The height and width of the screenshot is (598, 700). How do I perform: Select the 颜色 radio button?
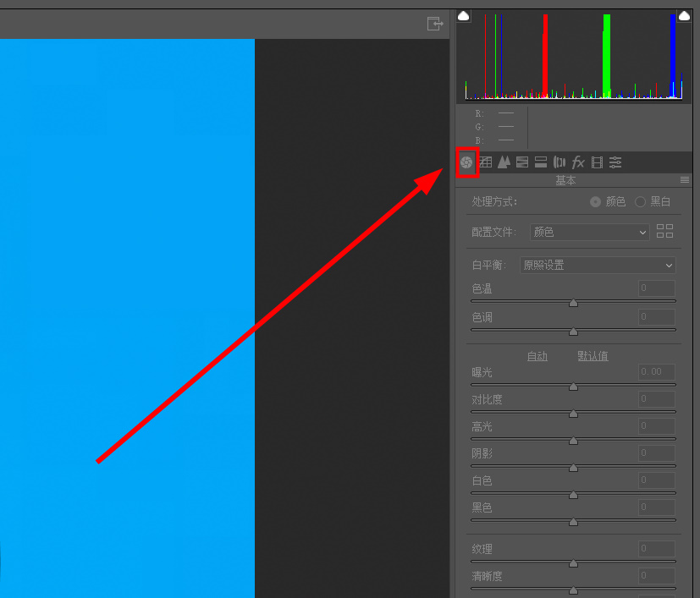(595, 201)
